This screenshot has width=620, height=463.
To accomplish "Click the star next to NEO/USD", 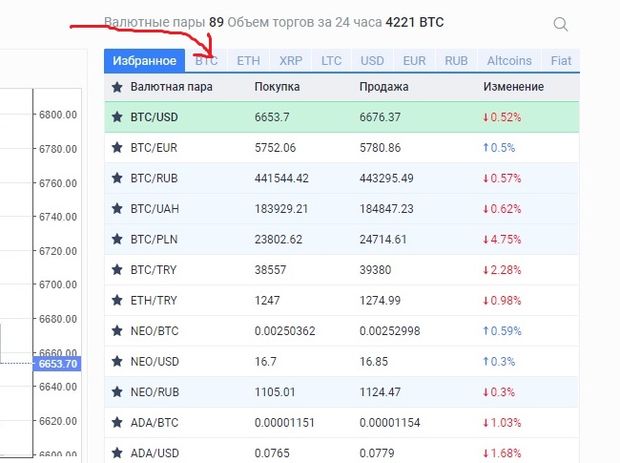I will pyautogui.click(x=116, y=359).
